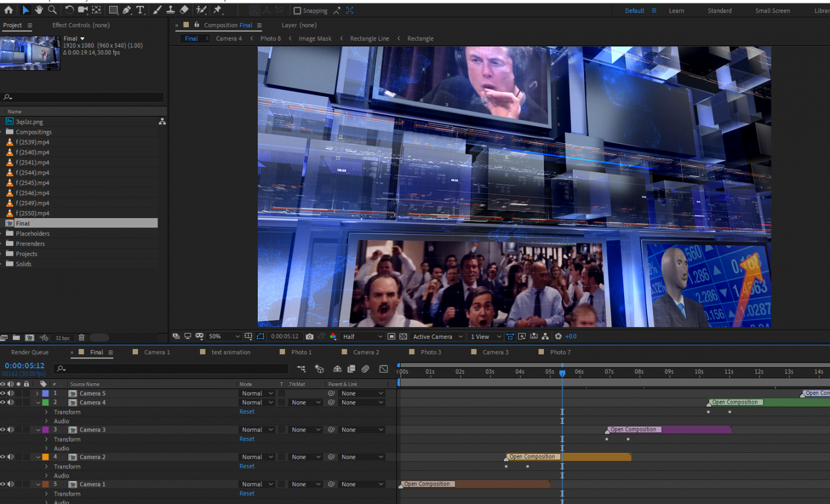Viewport: 830px width, 504px height.
Task: Select the Pen tool
Action: pyautogui.click(x=127, y=10)
